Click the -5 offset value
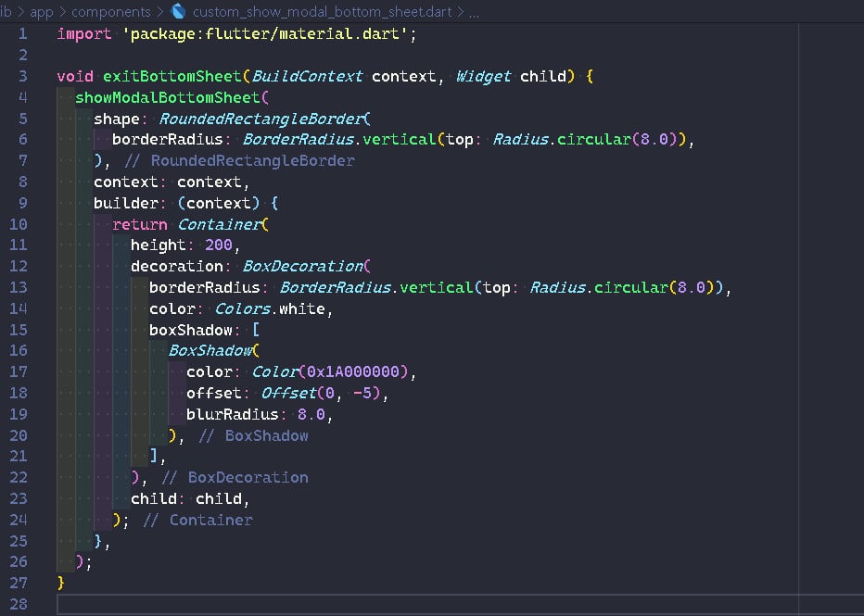This screenshot has width=864, height=616. pos(362,393)
